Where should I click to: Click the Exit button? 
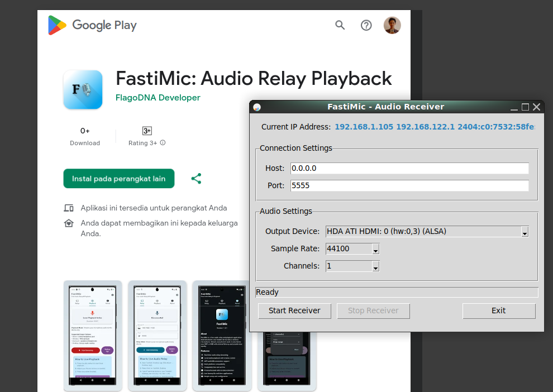click(498, 310)
